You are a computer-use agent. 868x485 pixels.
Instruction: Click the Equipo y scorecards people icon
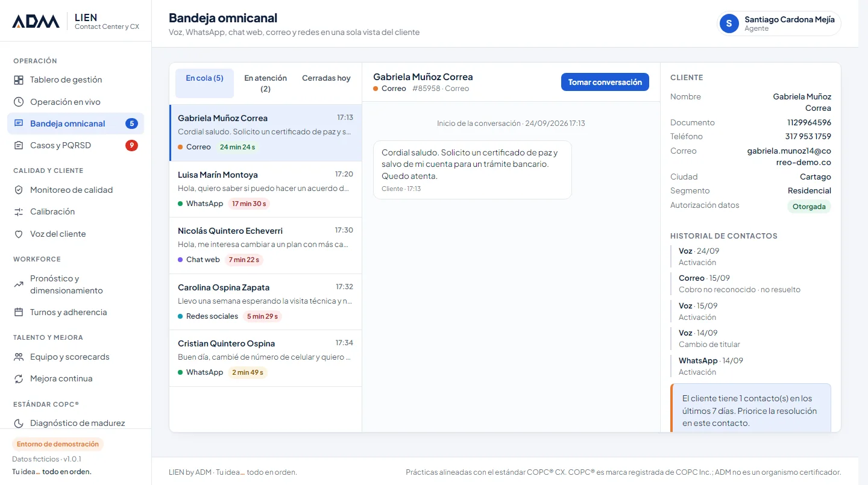pyautogui.click(x=19, y=357)
